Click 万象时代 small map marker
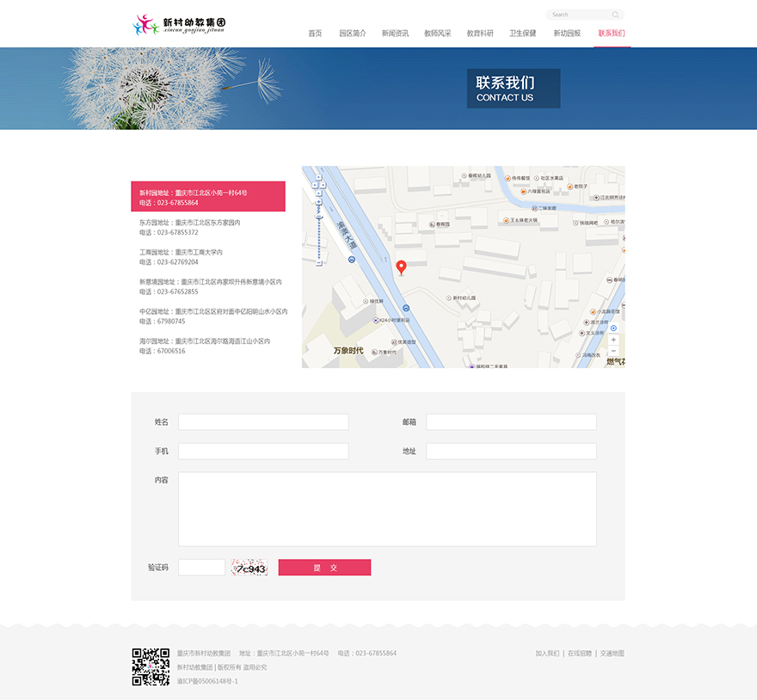 coord(374,353)
